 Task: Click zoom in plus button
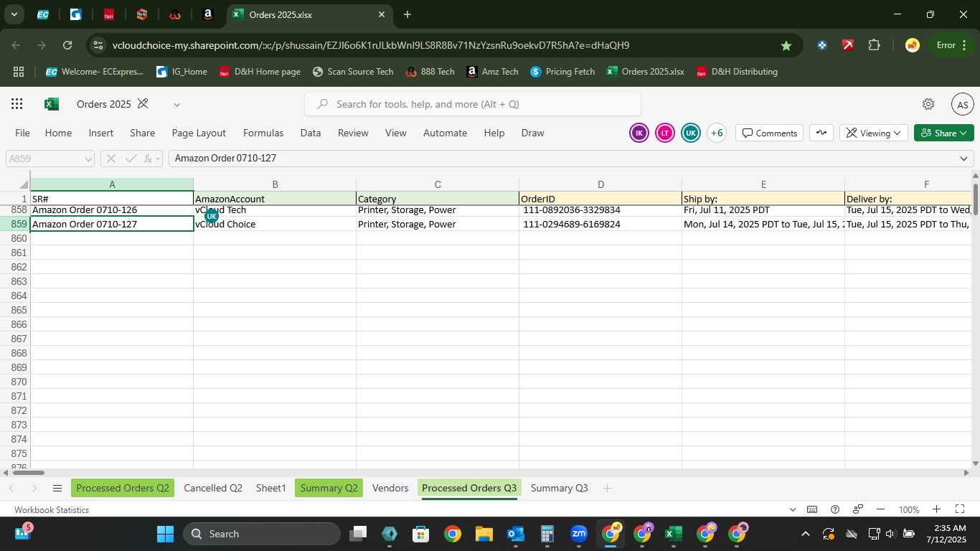pos(936,509)
